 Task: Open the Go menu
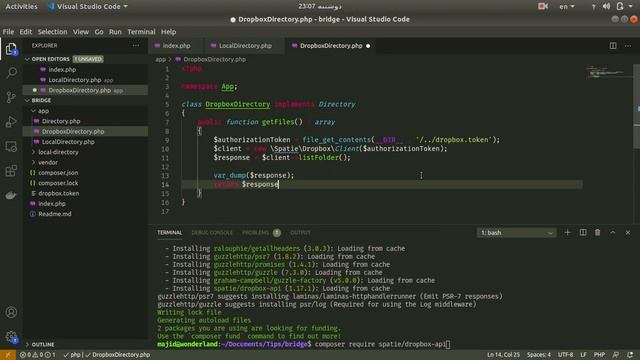[99, 32]
